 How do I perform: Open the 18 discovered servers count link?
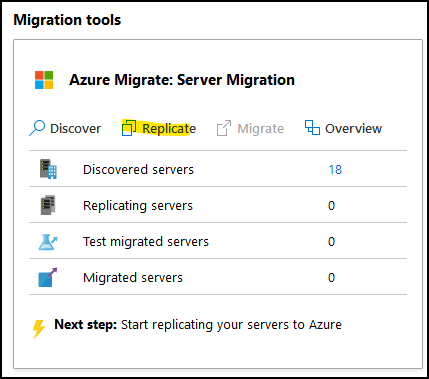[x=335, y=170]
